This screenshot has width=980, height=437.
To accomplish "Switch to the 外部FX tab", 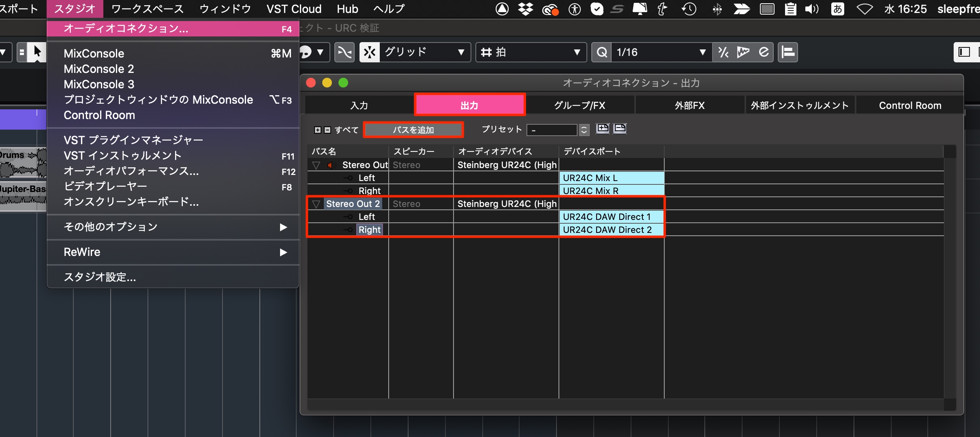I will pyautogui.click(x=690, y=105).
